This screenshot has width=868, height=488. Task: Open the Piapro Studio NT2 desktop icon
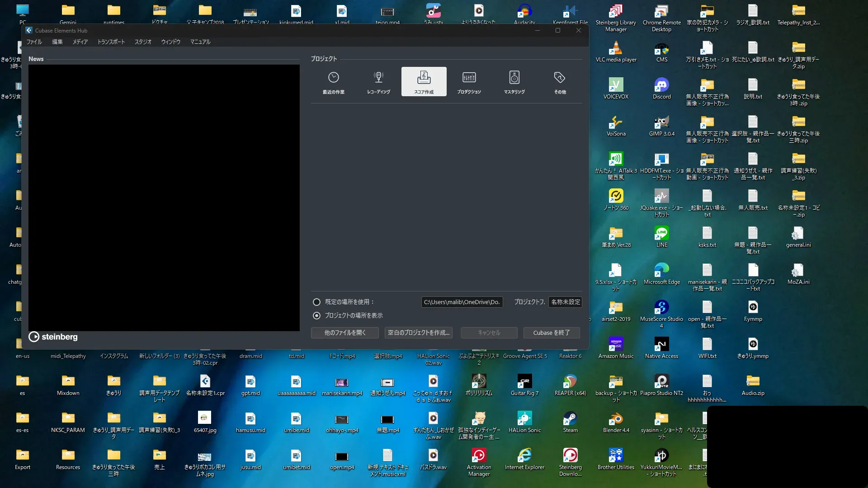click(x=661, y=382)
